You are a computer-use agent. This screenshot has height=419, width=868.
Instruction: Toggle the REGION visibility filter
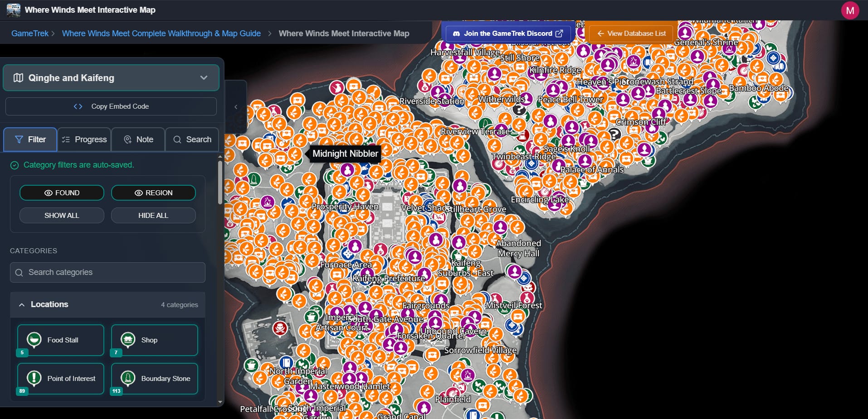point(153,193)
